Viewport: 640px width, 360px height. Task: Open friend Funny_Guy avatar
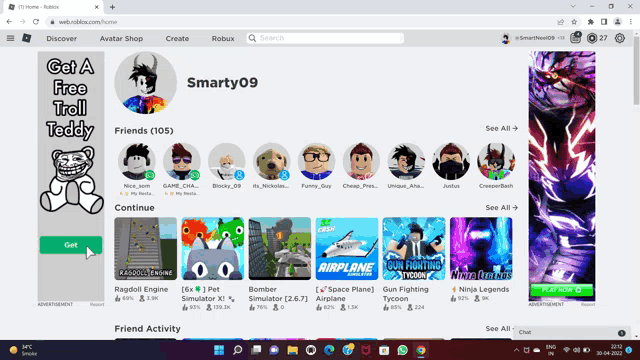[x=316, y=161]
